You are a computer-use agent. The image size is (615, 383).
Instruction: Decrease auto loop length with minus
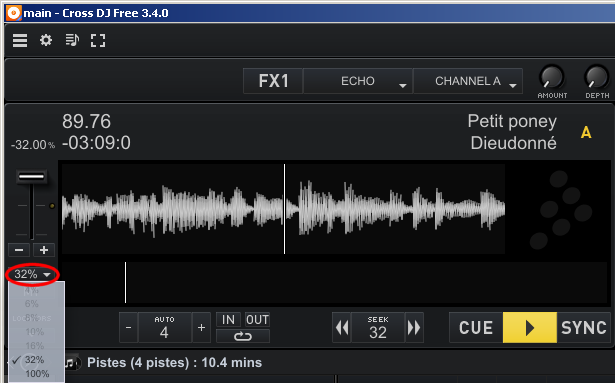[129, 328]
